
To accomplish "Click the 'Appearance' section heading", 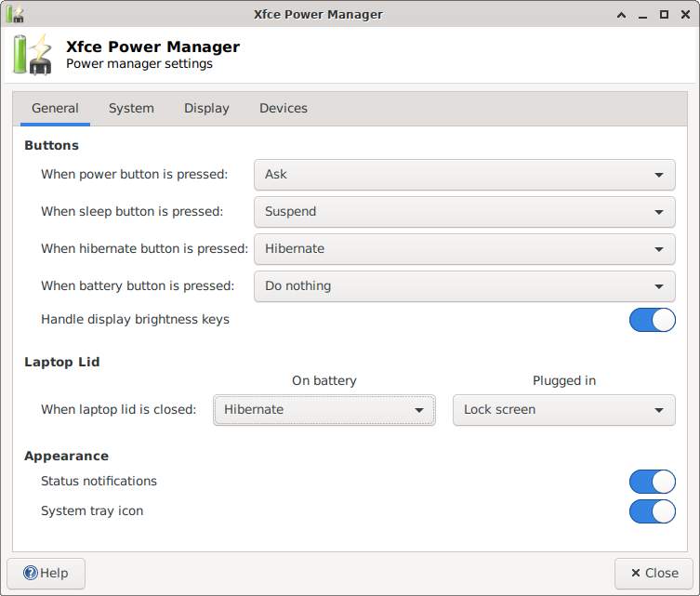I will [67, 457].
